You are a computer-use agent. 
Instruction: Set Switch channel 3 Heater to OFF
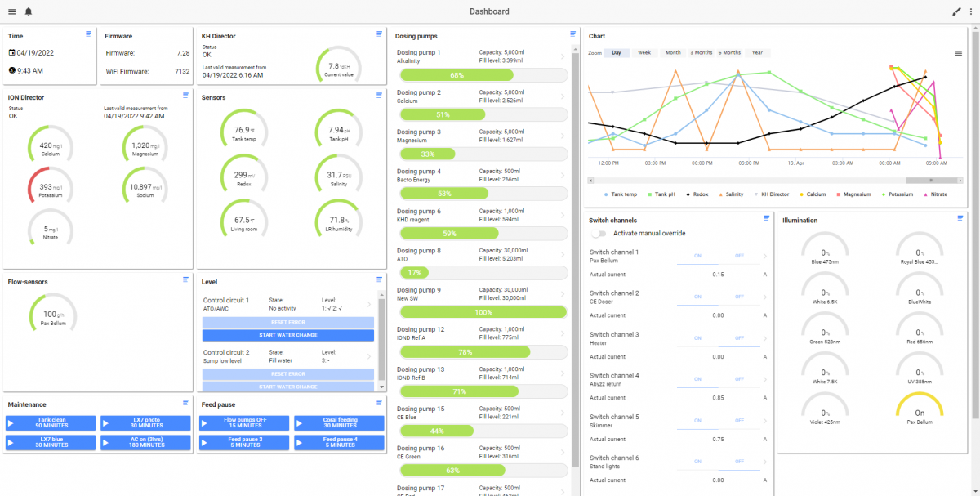point(739,338)
